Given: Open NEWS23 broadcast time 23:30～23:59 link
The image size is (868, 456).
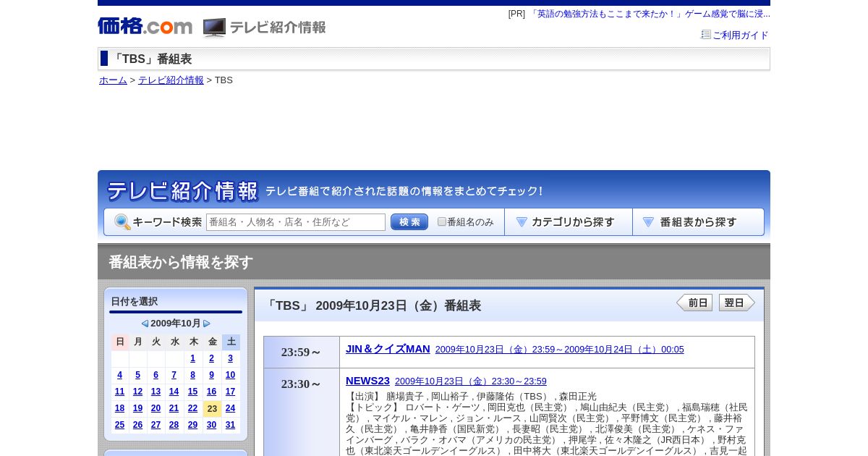Looking at the screenshot, I should (470, 381).
